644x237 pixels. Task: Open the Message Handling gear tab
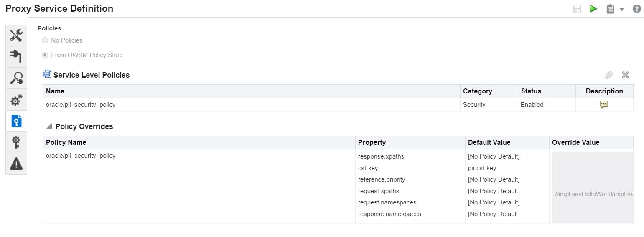16,99
